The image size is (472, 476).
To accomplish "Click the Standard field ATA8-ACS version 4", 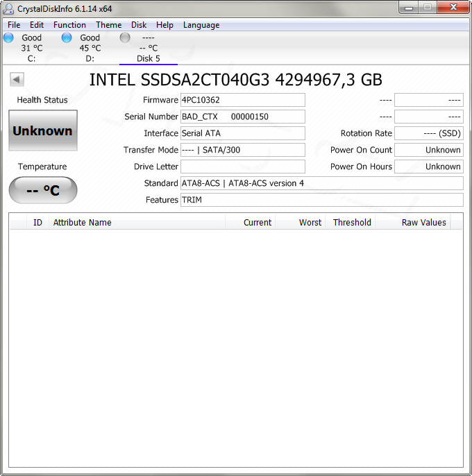I will tap(322, 183).
